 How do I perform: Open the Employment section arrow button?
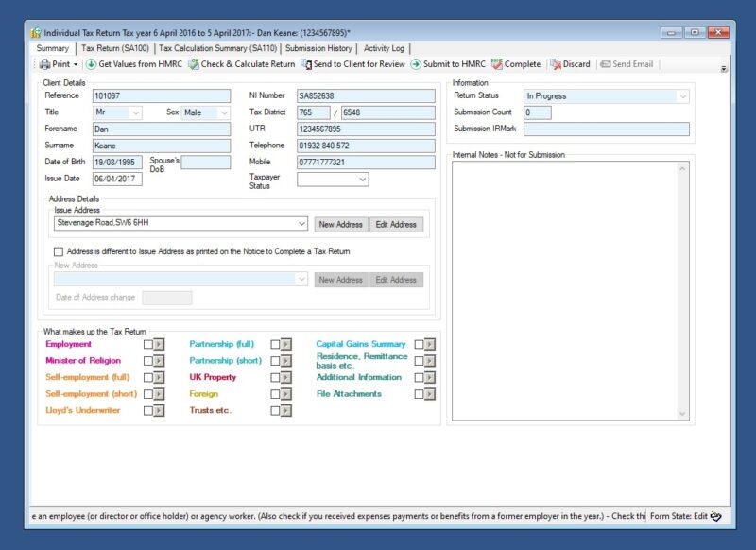159,344
